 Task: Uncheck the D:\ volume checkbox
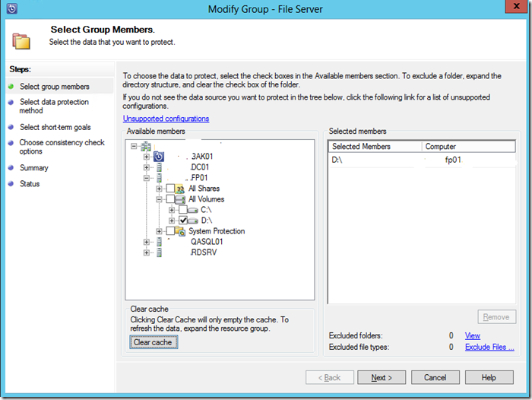(x=183, y=221)
